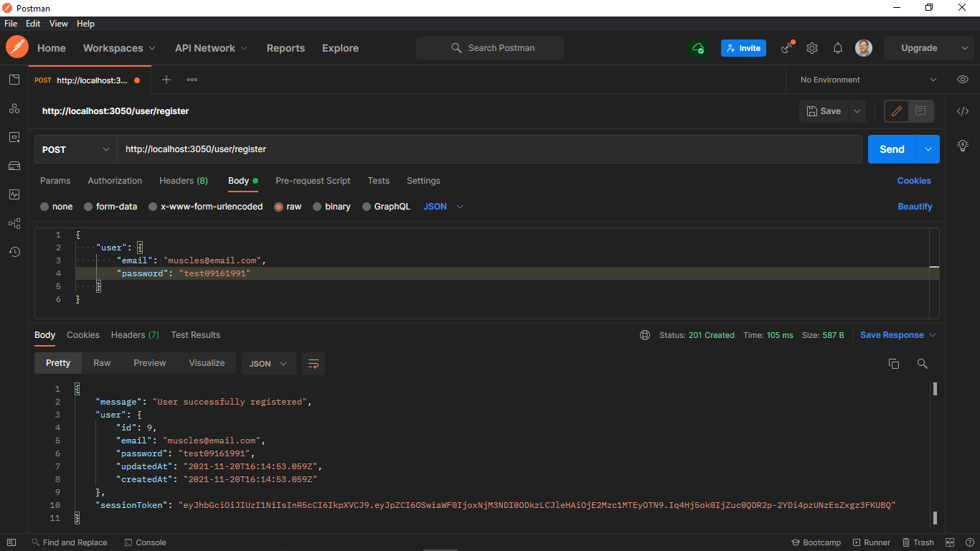Screen dimensions: 980x551
Task: Open Postman settings gear
Action: click(811, 48)
